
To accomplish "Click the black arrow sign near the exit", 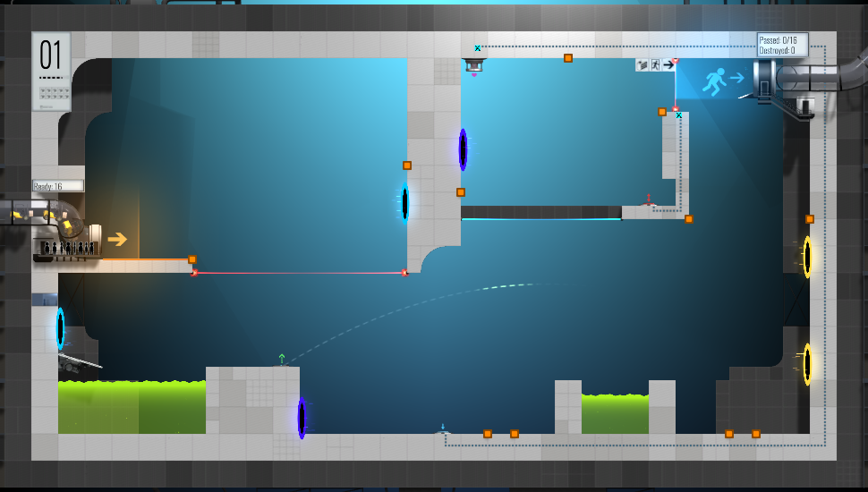I will [x=668, y=64].
